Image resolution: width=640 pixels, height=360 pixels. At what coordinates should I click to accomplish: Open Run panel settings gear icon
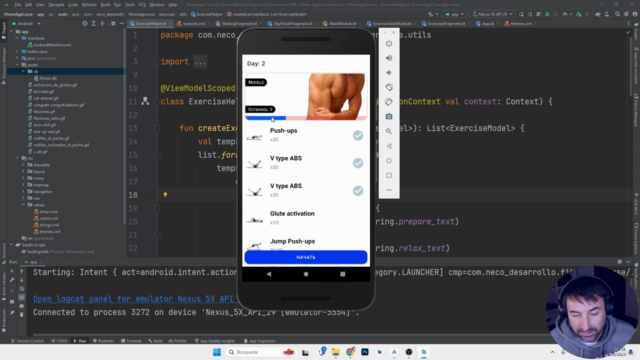coord(620,262)
